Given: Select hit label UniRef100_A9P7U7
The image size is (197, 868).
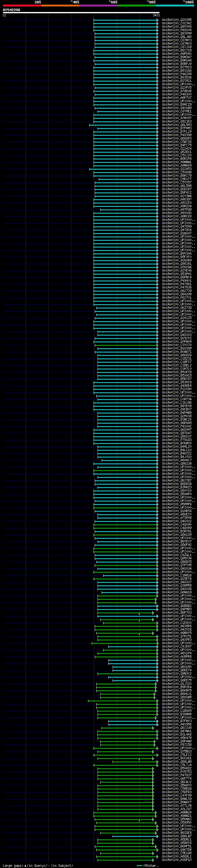Looking at the screenshot, I should pos(177,98).
